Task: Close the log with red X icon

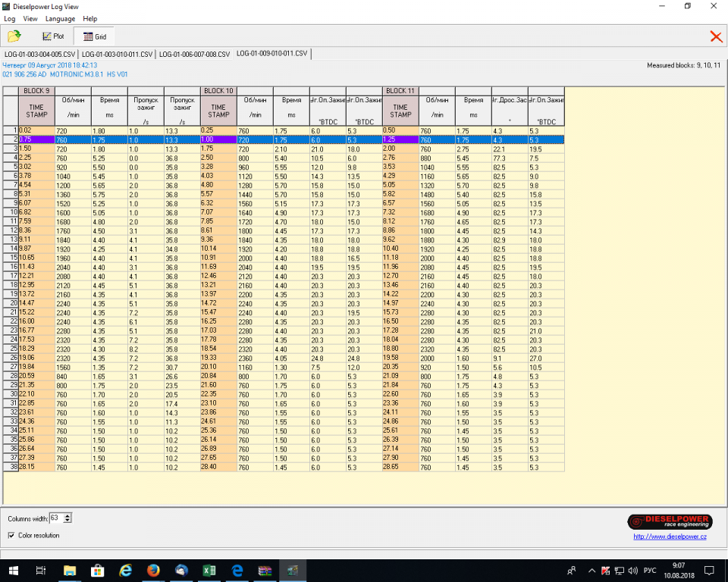Action: pyautogui.click(x=715, y=36)
